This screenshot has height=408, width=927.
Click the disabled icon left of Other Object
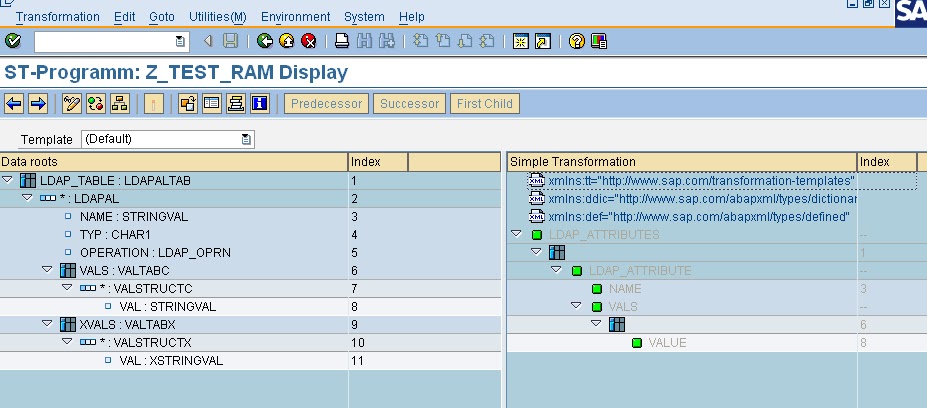click(x=154, y=104)
